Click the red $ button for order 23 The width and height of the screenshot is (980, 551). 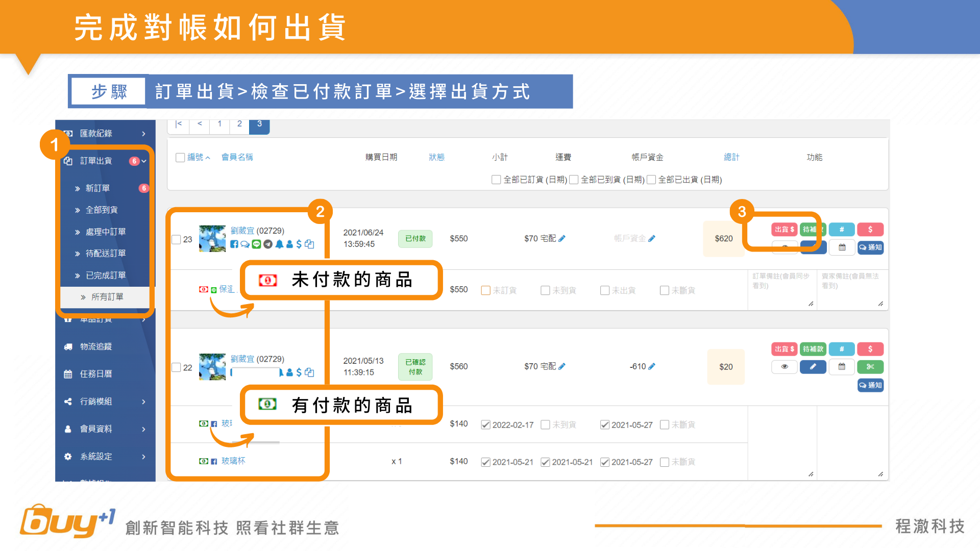870,230
